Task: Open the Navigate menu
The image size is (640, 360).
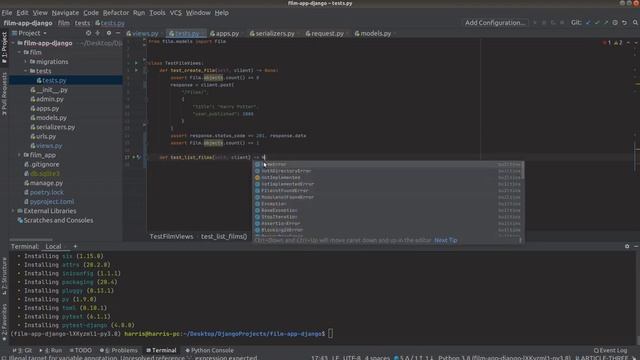Action: point(65,13)
